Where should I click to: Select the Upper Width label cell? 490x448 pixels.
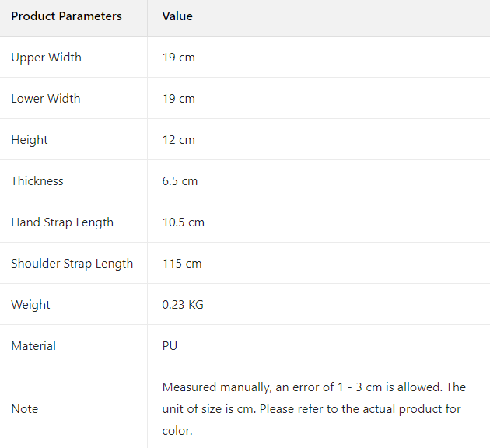pos(46,58)
